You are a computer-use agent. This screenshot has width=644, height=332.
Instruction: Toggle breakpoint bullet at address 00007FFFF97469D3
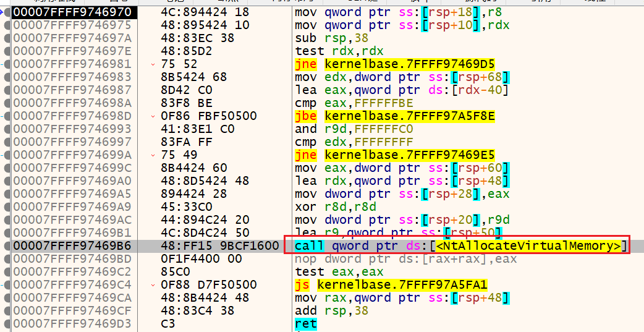coord(7,324)
